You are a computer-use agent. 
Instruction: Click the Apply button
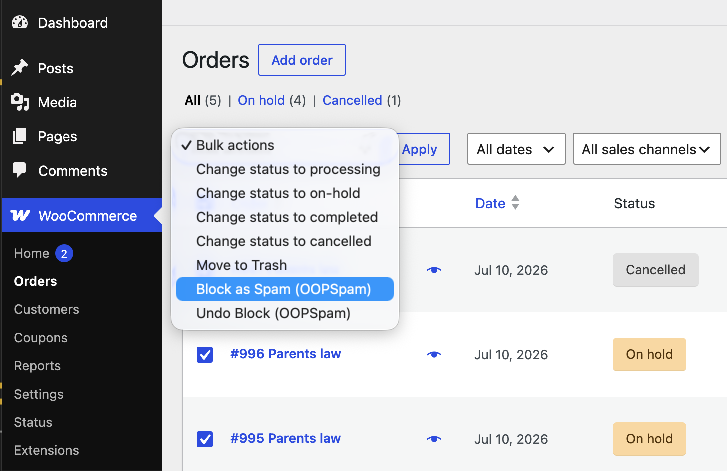[x=422, y=149]
